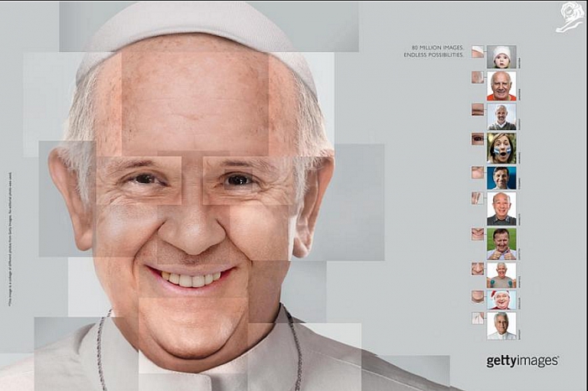Click the Cannes lion emblem in the corner
The width and height of the screenshot is (588, 391).
coord(570,18)
